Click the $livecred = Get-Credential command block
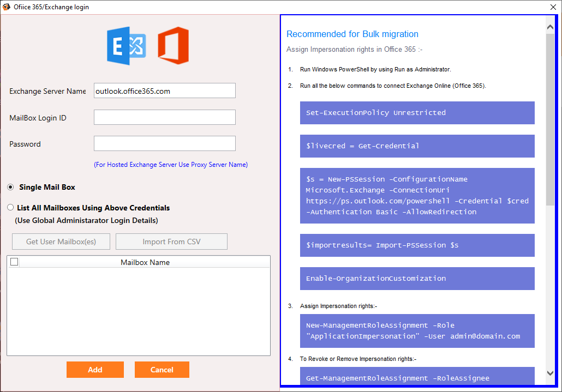Screen dimensions: 562x392 (x=417, y=146)
